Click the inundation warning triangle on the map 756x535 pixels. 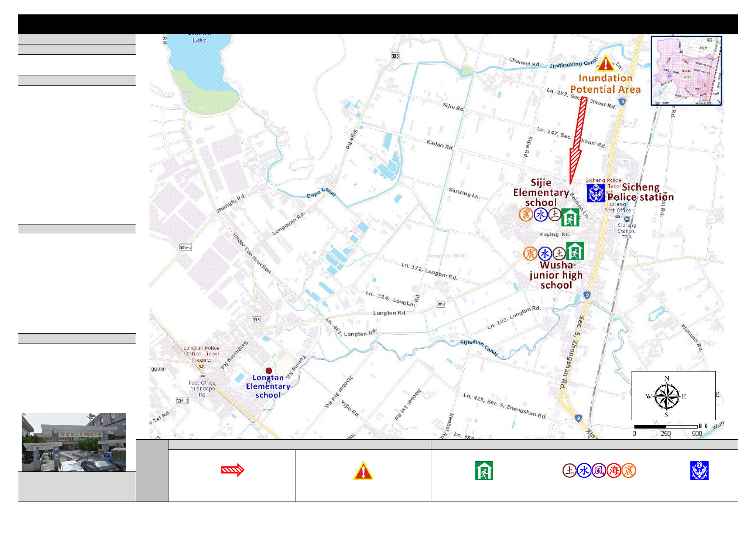tap(606, 64)
